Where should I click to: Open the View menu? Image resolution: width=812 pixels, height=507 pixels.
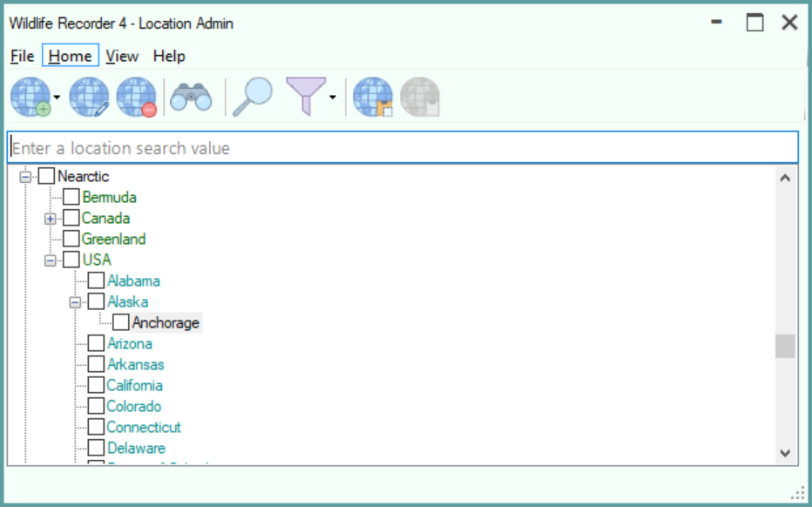122,56
